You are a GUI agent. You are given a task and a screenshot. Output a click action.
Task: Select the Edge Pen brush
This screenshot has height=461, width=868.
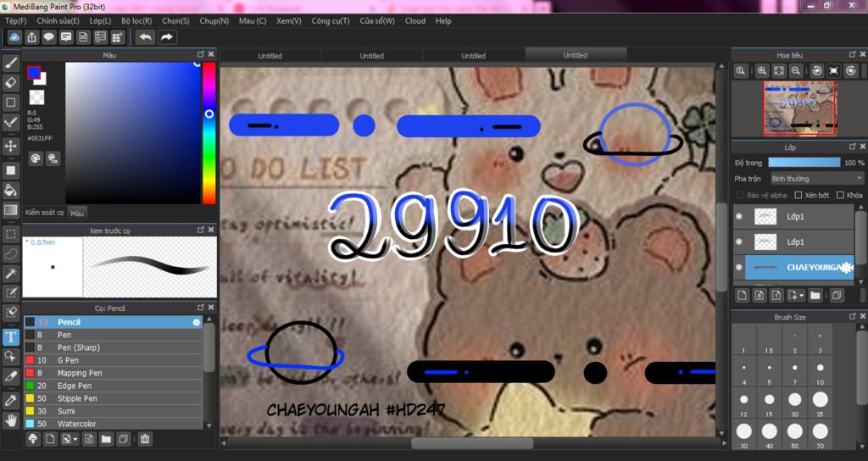[113, 386]
